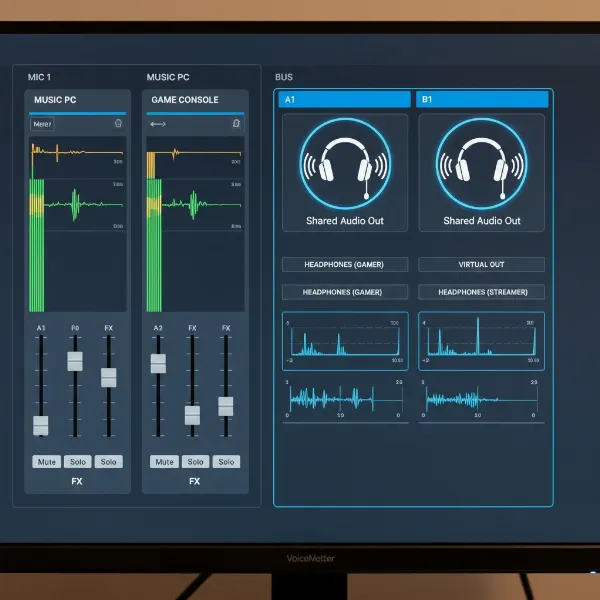The width and height of the screenshot is (600, 600).
Task: Mute the Game Console strip
Action: (164, 462)
